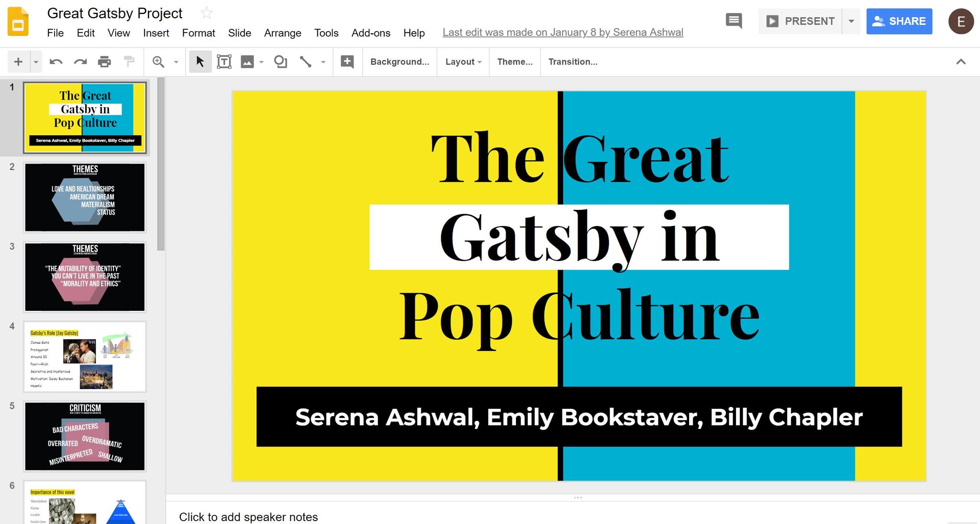
Task: Open the Insert menu
Action: click(x=156, y=33)
